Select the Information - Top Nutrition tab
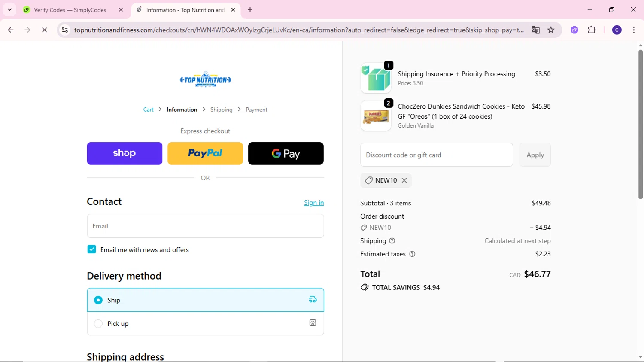Viewport: 644px width, 362px height. tap(185, 10)
